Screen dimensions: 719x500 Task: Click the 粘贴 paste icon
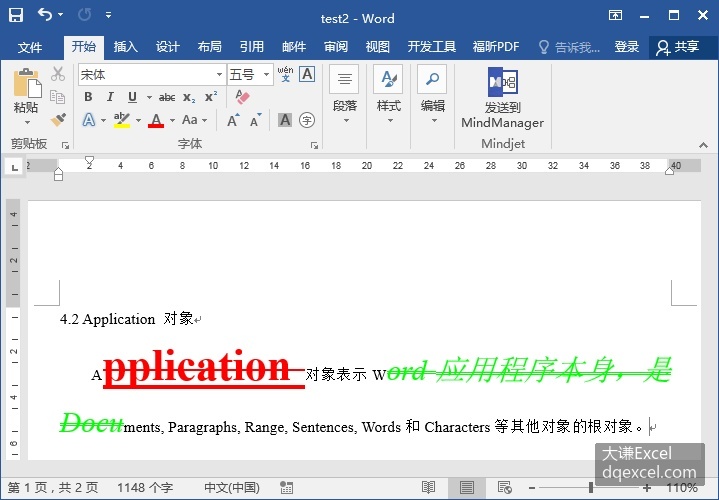coord(27,83)
